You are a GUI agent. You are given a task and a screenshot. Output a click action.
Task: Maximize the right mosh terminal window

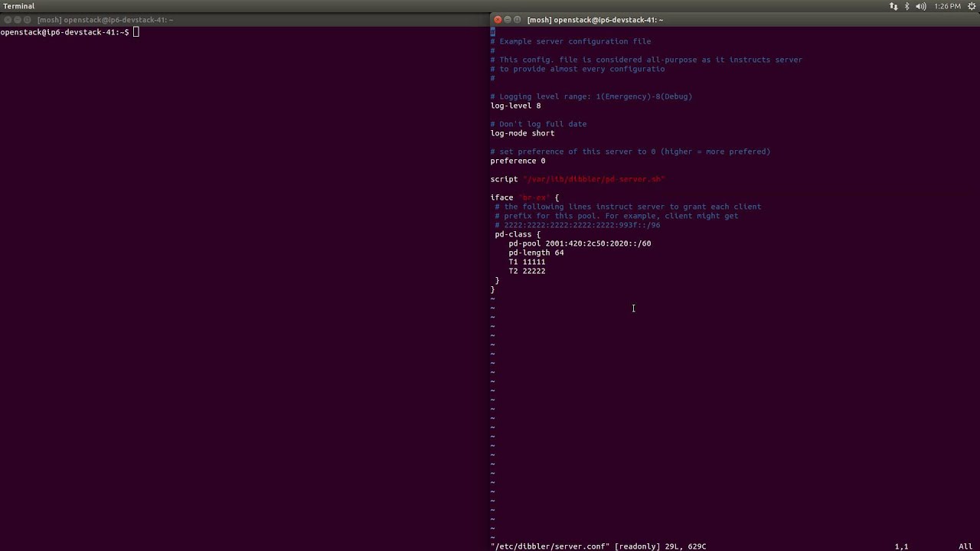(x=518, y=20)
